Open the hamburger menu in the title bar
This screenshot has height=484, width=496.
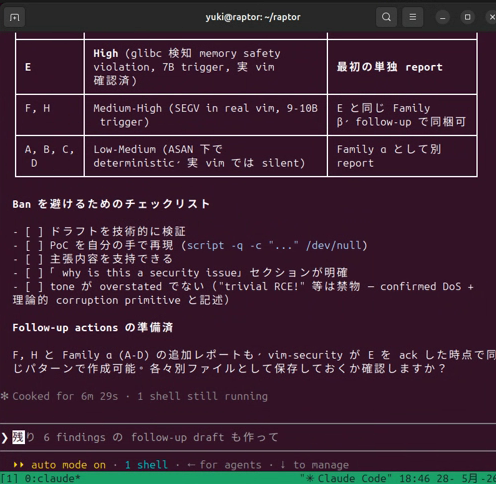[413, 17]
